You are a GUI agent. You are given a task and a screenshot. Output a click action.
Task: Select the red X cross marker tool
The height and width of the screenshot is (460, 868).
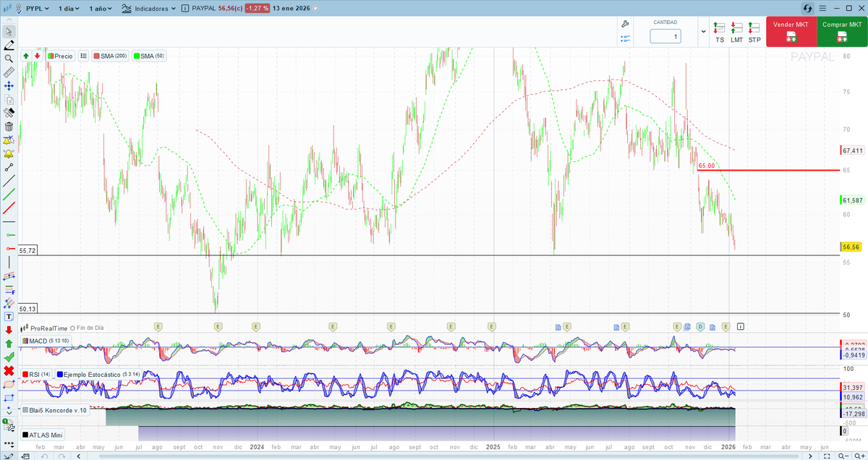tap(9, 371)
